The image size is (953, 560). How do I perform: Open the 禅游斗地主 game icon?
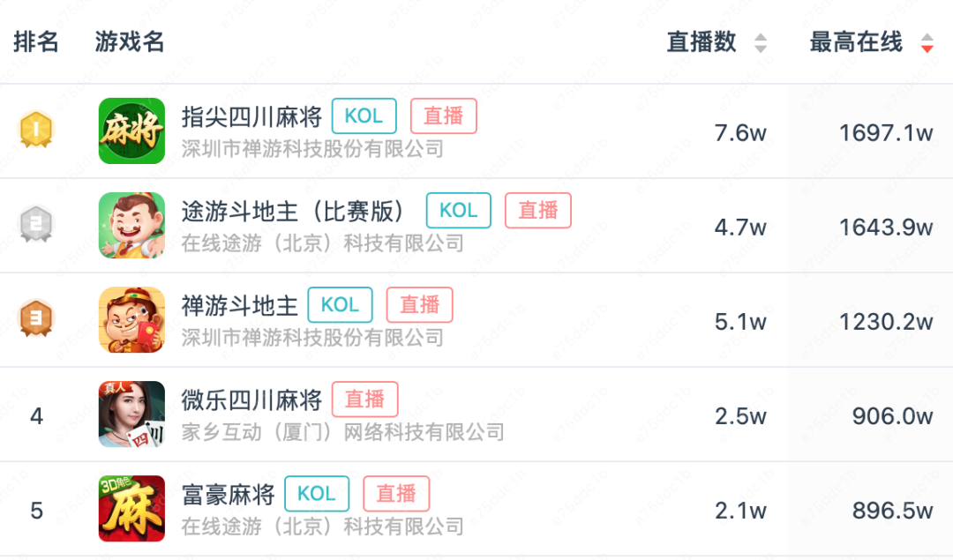point(131,319)
